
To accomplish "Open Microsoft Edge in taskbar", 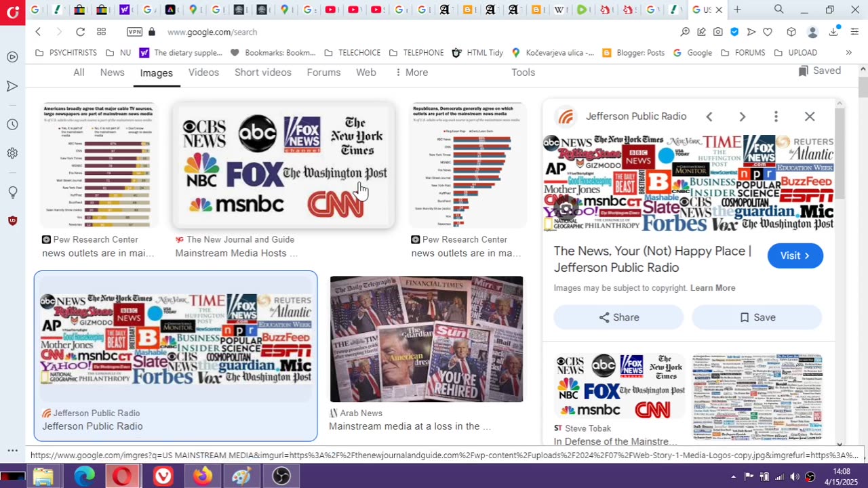I will click(84, 476).
